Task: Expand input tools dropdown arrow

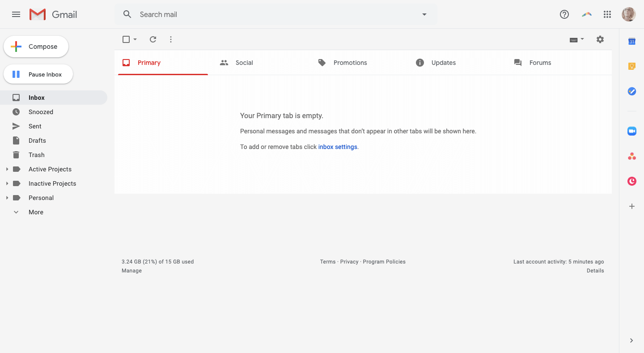Action: (x=582, y=39)
